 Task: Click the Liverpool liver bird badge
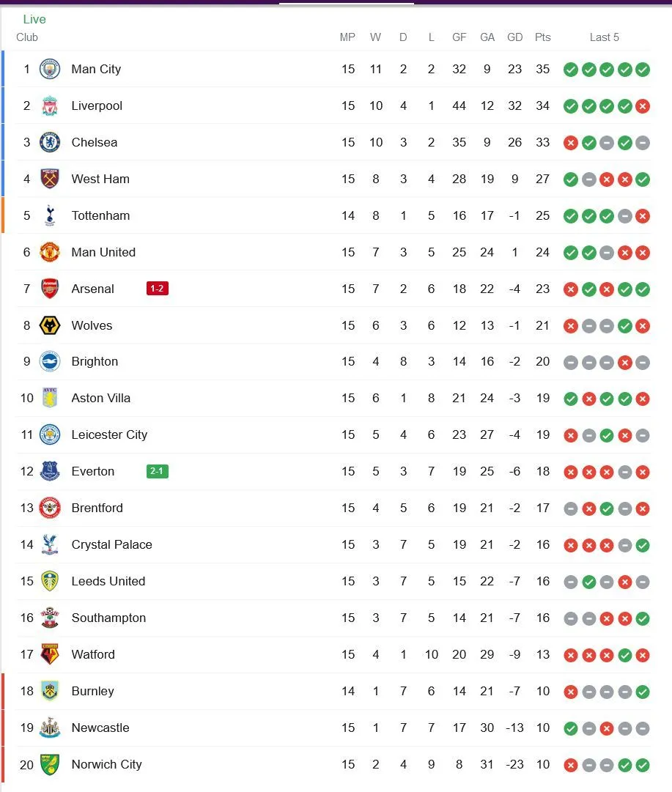click(x=49, y=106)
